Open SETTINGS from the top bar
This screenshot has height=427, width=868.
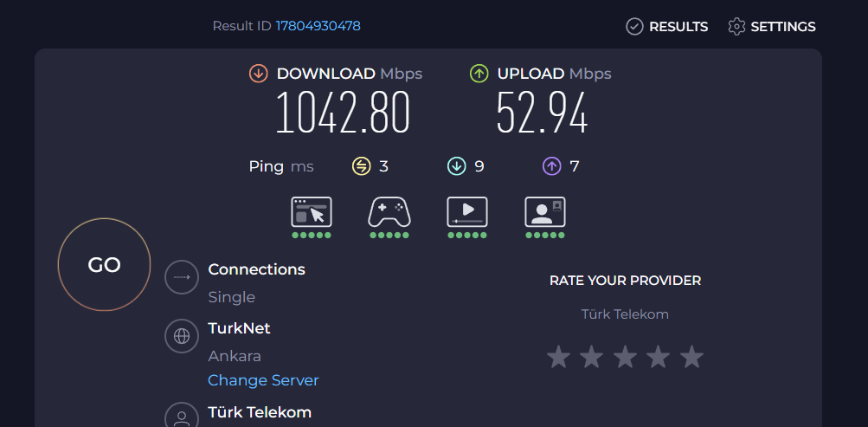tap(772, 27)
